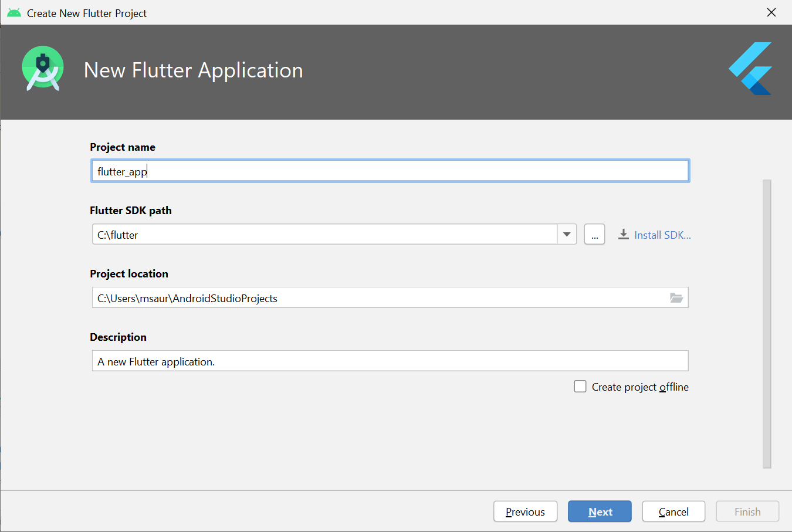Click the Flutter logo in the header
Viewport: 792px width, 532px height.
[x=751, y=69]
